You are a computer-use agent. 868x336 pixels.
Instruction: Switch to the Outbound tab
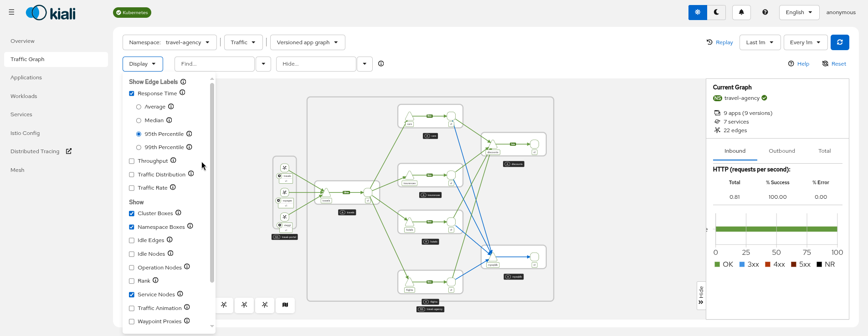[x=781, y=151]
